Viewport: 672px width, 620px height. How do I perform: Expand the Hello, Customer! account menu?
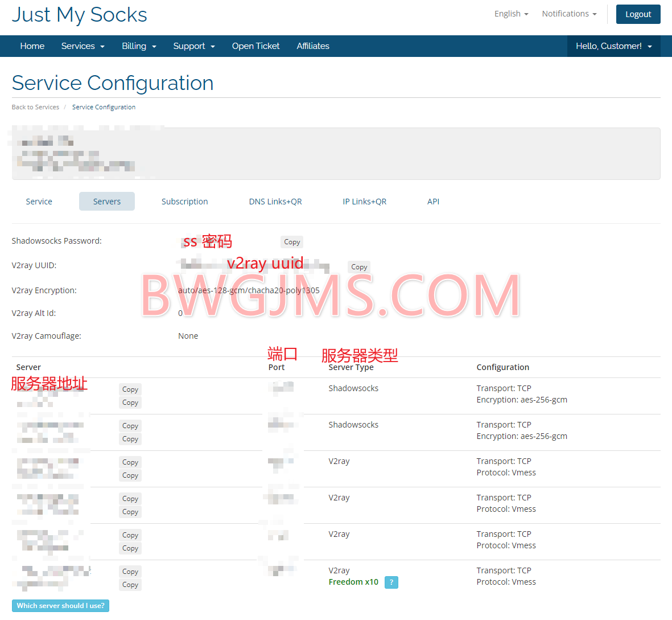tap(613, 46)
